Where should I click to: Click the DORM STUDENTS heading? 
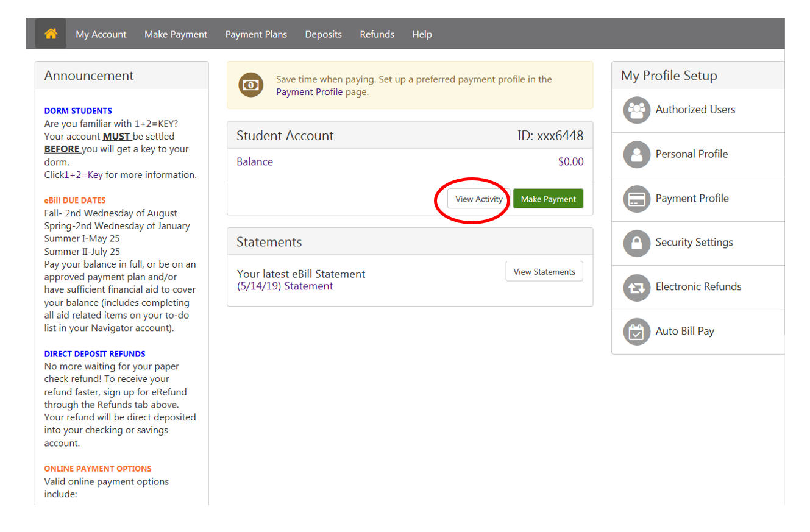(78, 111)
